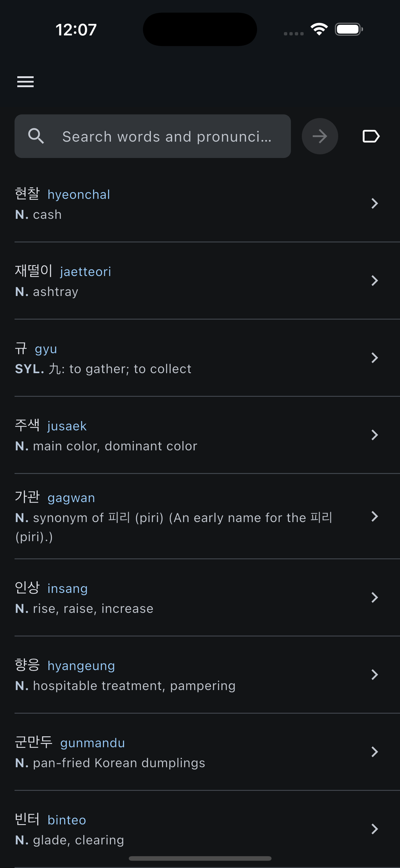
Task: Open the 가관 gagwan chevron arrow
Action: 374,516
